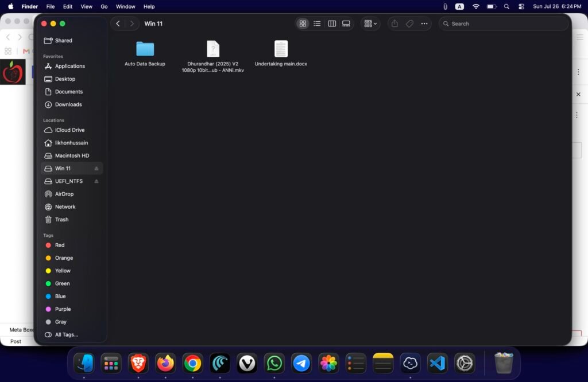The image size is (588, 382).
Task: Open Telegram from the Dock
Action: click(301, 363)
